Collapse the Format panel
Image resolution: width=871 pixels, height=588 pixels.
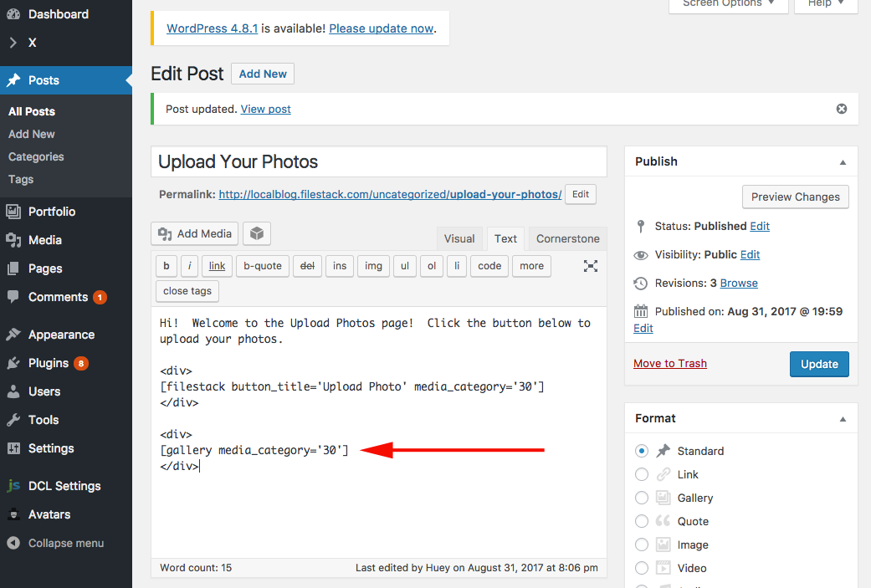[843, 419]
